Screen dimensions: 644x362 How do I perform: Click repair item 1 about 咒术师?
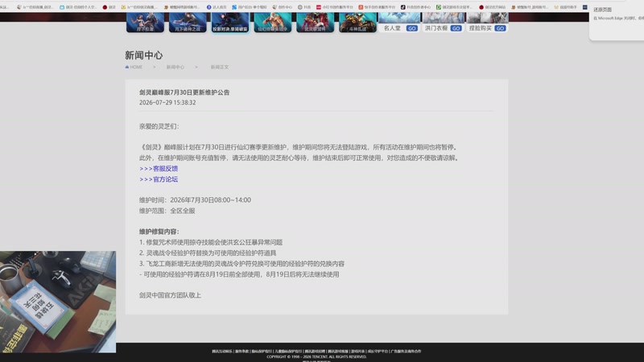tap(211, 242)
